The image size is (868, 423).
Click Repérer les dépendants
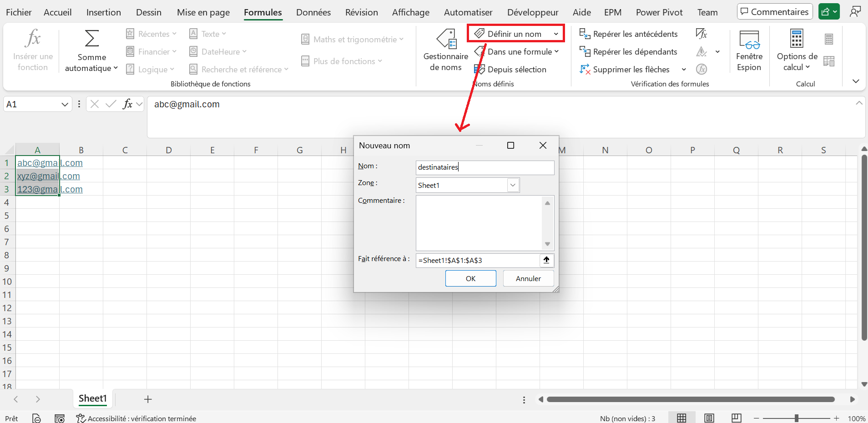(628, 52)
